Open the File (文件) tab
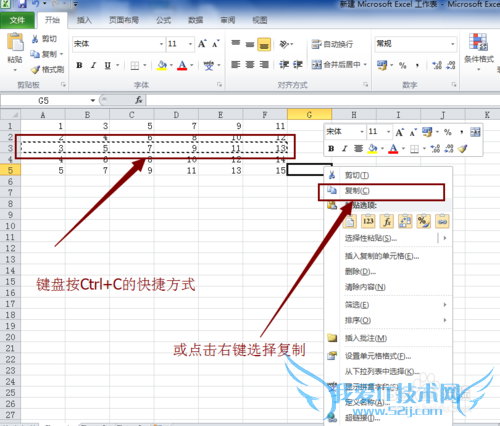 (17, 20)
